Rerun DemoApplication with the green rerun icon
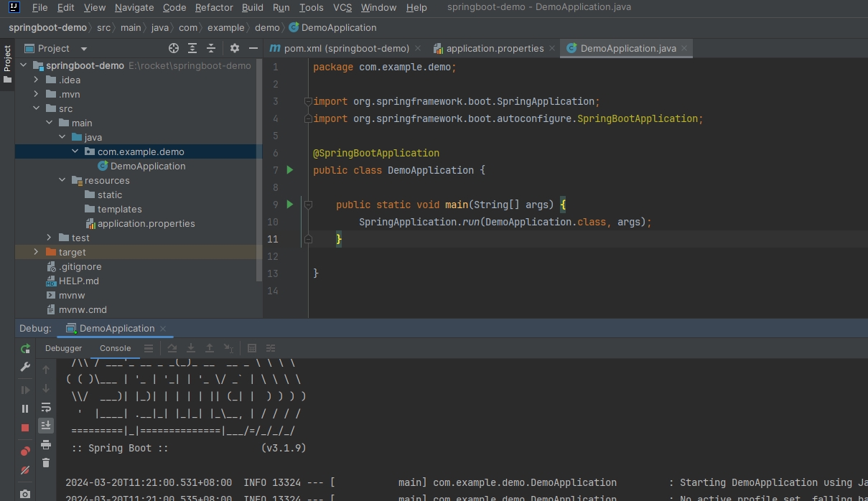The height and width of the screenshot is (501, 868). pyautogui.click(x=25, y=349)
